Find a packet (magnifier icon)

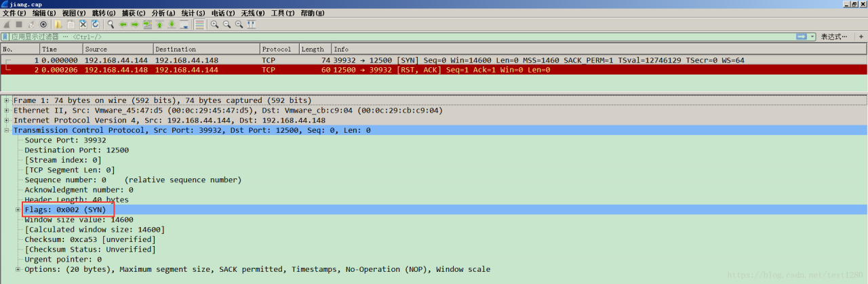point(111,24)
